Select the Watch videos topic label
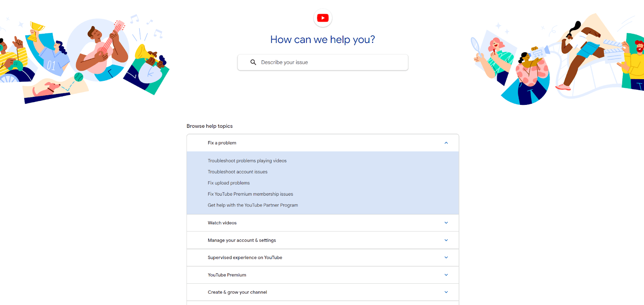 [x=222, y=223]
